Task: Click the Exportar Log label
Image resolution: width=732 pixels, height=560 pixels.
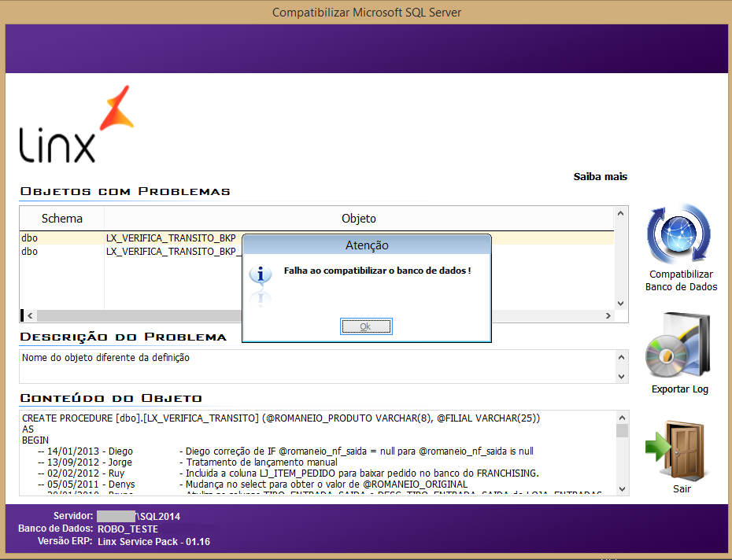Action: [680, 389]
